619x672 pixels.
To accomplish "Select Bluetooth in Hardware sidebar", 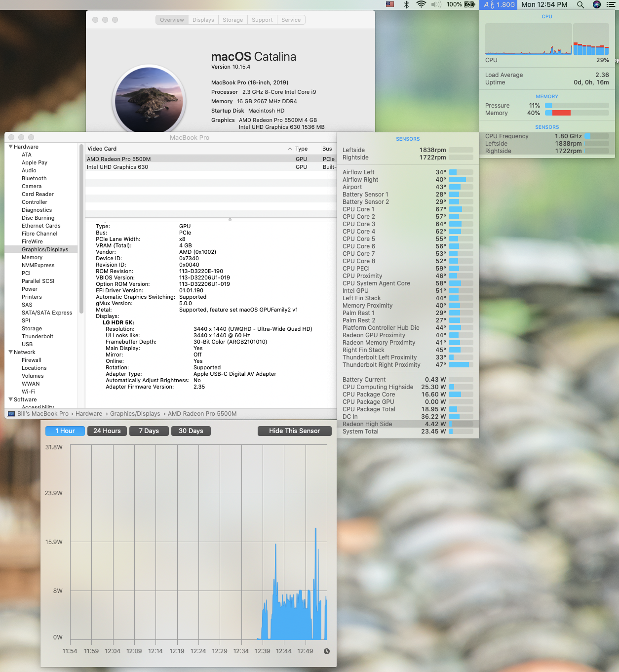I will tap(41, 178).
